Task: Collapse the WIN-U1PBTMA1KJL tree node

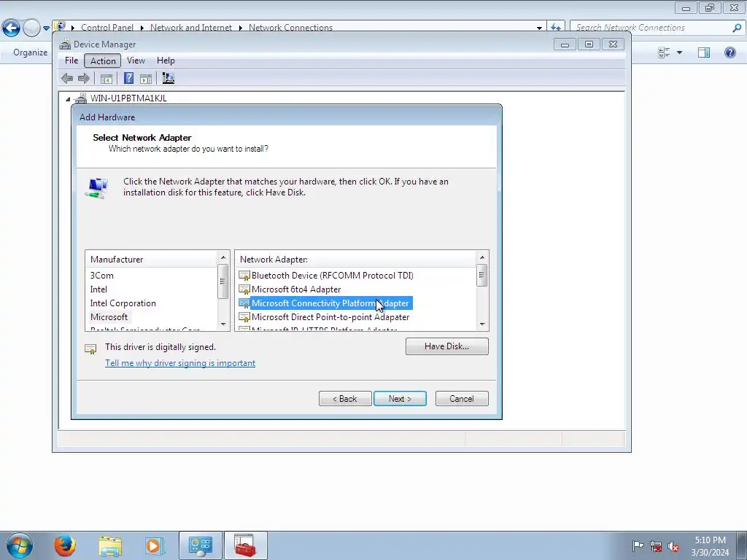Action: (x=68, y=99)
